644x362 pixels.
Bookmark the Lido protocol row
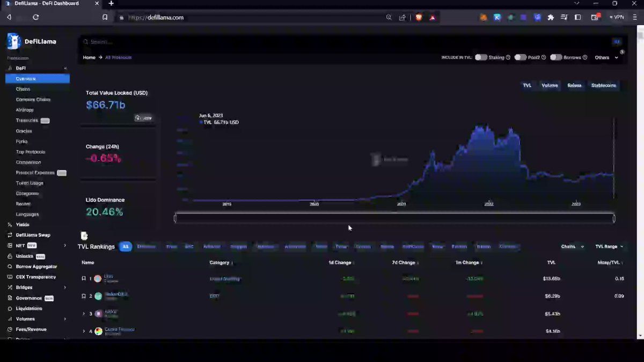pyautogui.click(x=84, y=278)
